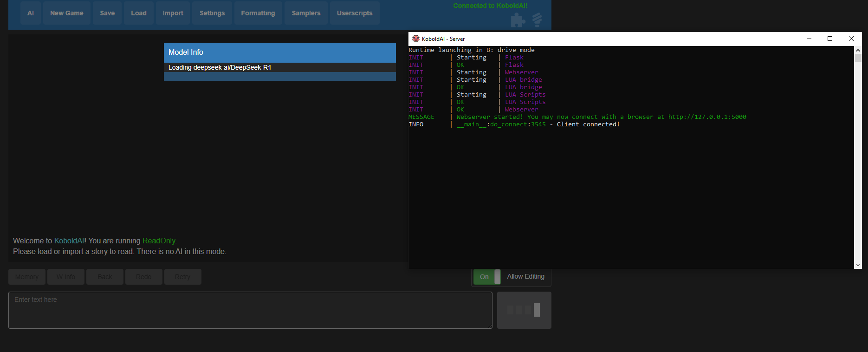The width and height of the screenshot is (868, 352).
Task: Click the console scrollbar down arrow
Action: tap(858, 265)
